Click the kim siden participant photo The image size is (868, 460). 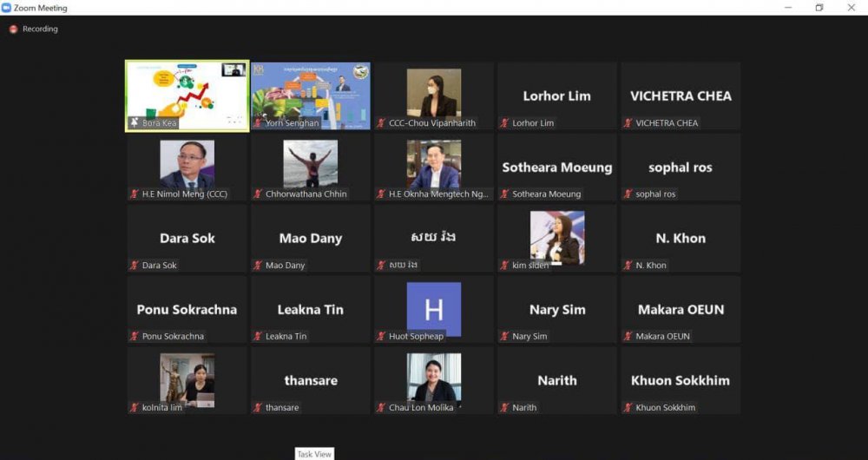click(557, 236)
